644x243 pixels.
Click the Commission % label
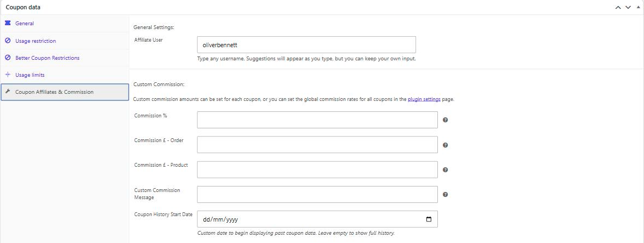coord(151,116)
